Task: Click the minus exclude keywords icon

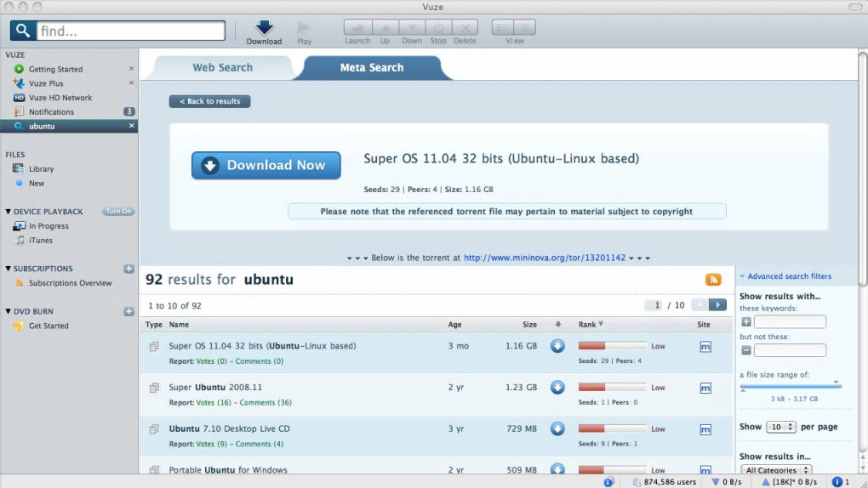Action: click(x=746, y=350)
